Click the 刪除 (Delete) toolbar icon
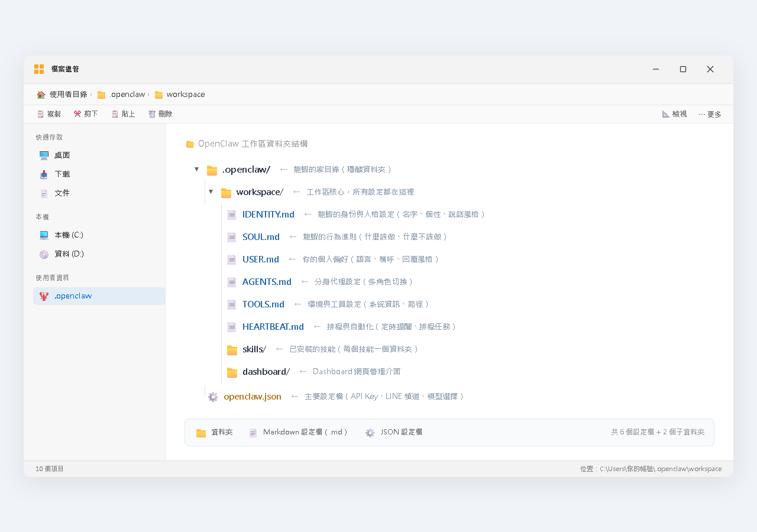The image size is (757, 532). 151,113
